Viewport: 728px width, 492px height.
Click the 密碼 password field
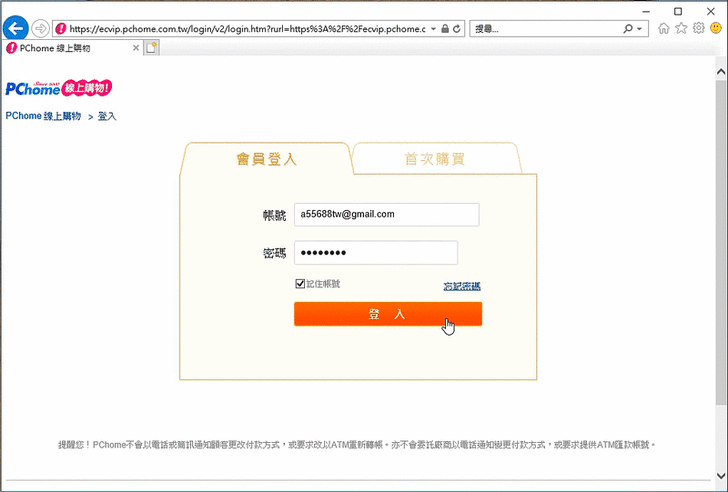coord(376,253)
